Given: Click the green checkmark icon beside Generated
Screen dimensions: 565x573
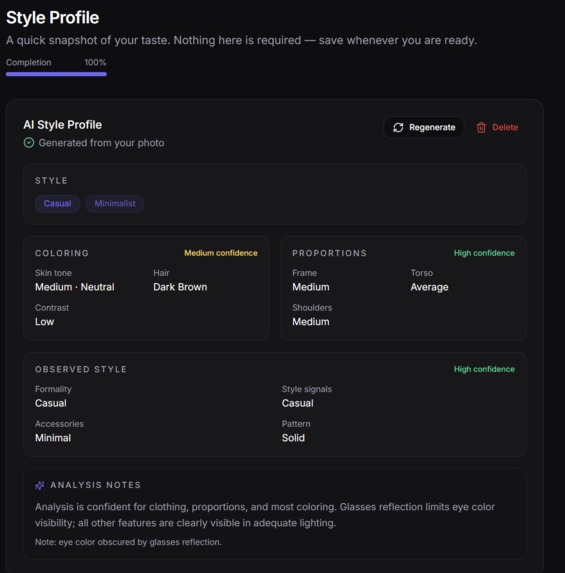Looking at the screenshot, I should coord(29,143).
